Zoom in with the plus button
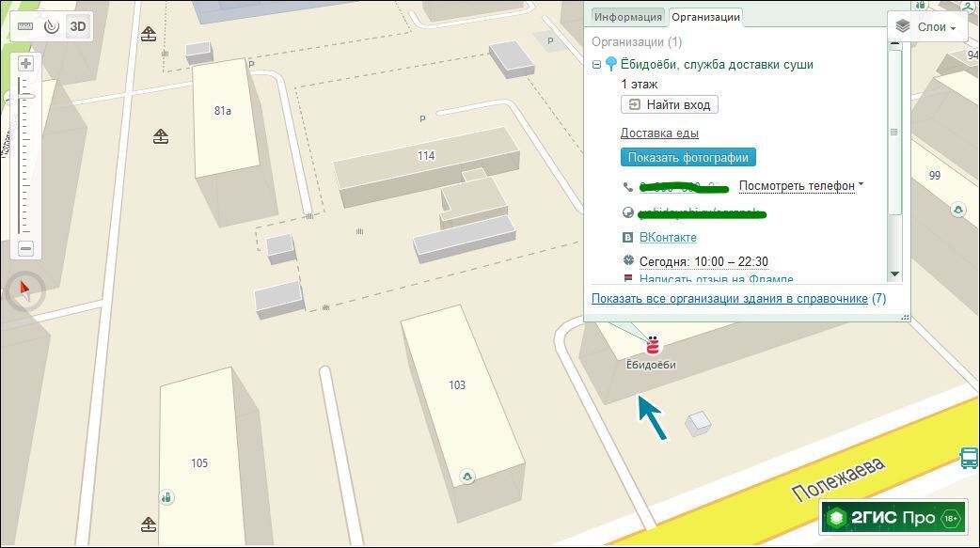This screenshot has width=980, height=548. click(25, 64)
